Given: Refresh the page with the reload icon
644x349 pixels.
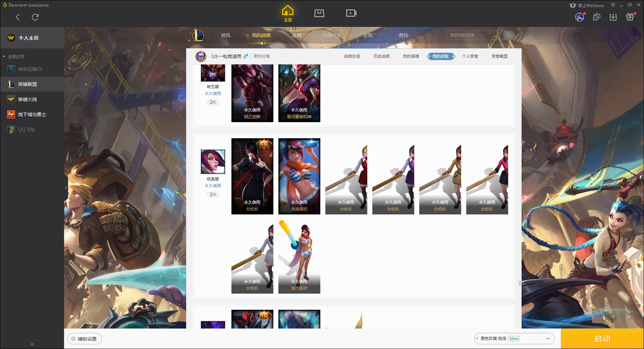Looking at the screenshot, I should [35, 17].
